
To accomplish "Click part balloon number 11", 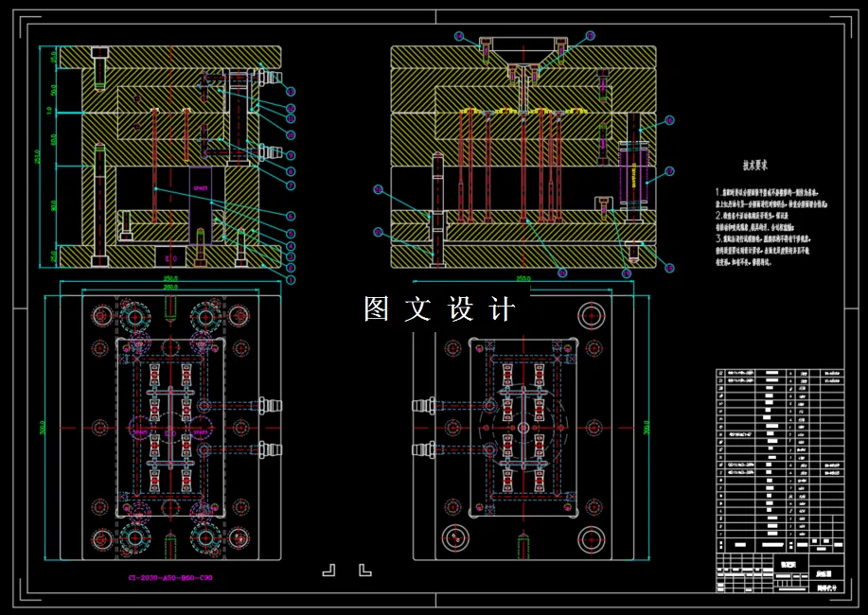I will tap(291, 118).
